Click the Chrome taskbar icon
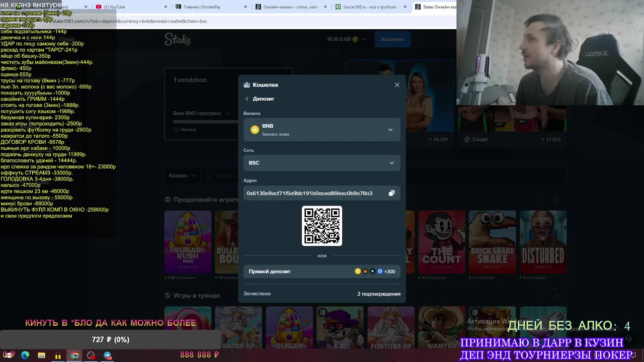 pos(74,355)
